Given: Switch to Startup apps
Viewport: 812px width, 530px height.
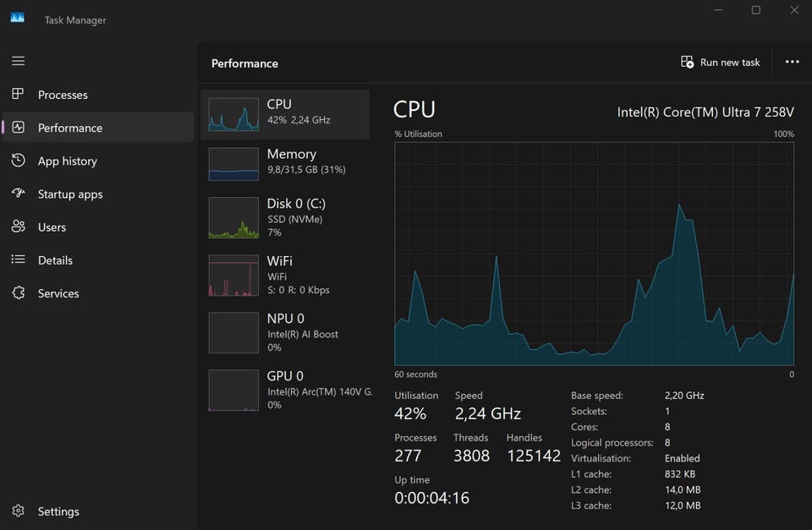Looking at the screenshot, I should (98, 194).
